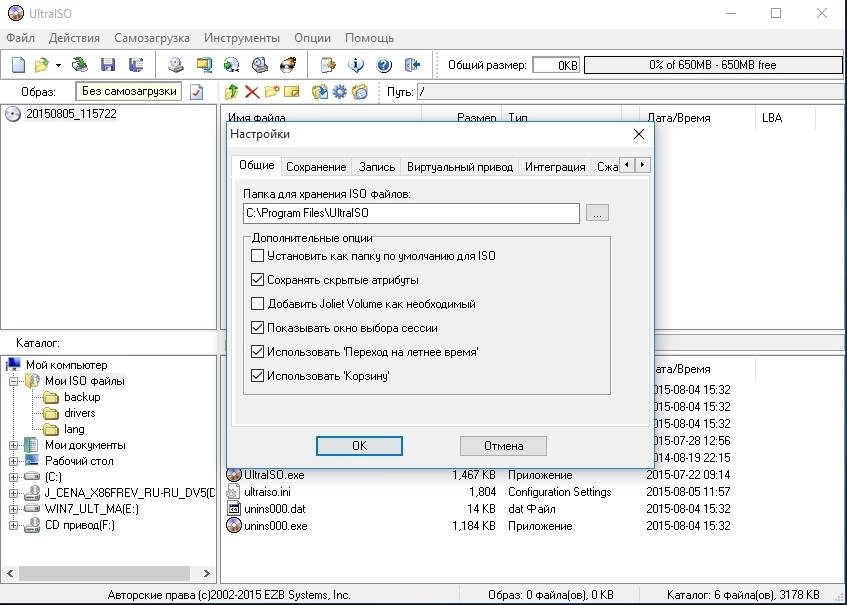Image resolution: width=847 pixels, height=605 pixels.
Task: Open the Самозагрузка menu
Action: click(152, 38)
